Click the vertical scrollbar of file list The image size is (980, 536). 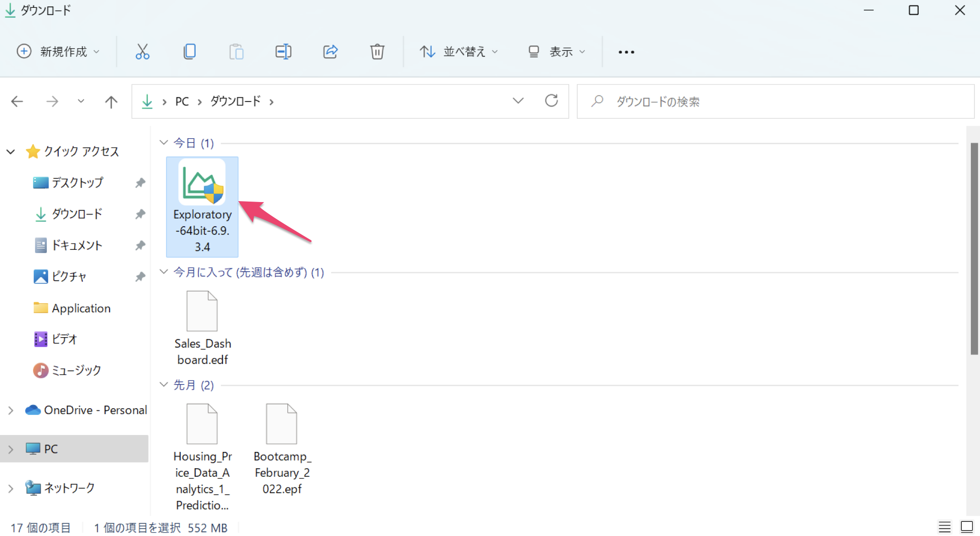click(974, 248)
